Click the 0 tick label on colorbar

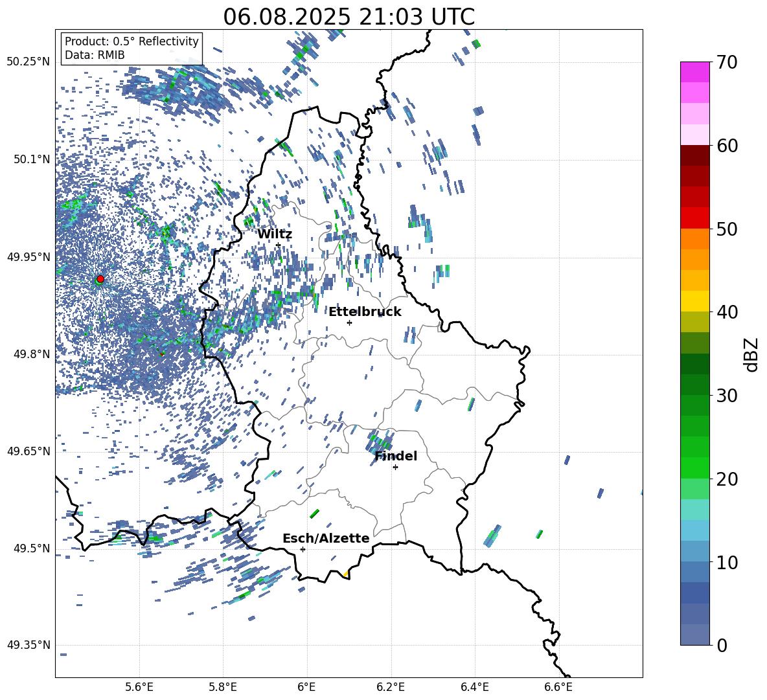coord(722,645)
